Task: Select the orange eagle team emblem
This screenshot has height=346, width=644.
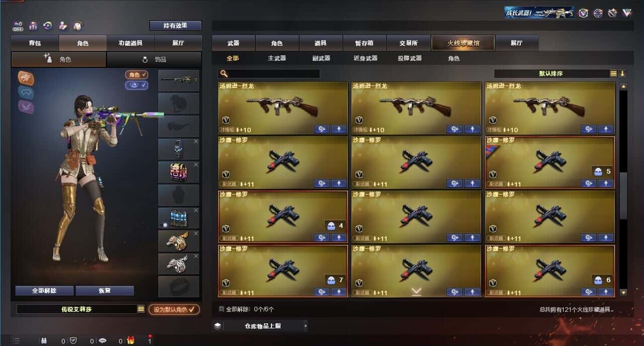Action: pyautogui.click(x=26, y=77)
